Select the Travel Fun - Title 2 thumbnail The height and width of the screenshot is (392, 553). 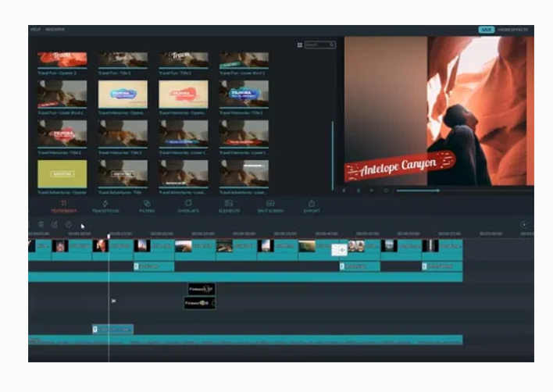184,59
